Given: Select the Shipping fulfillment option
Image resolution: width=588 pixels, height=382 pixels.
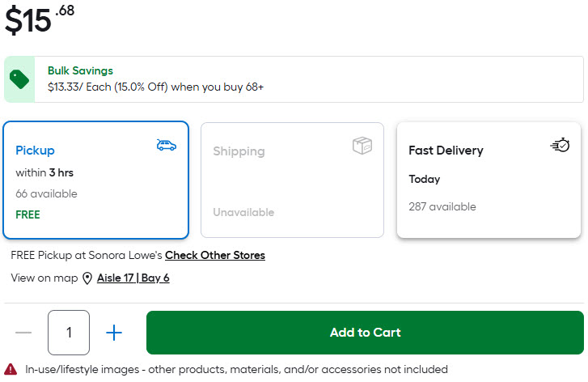Looking at the screenshot, I should (x=292, y=180).
